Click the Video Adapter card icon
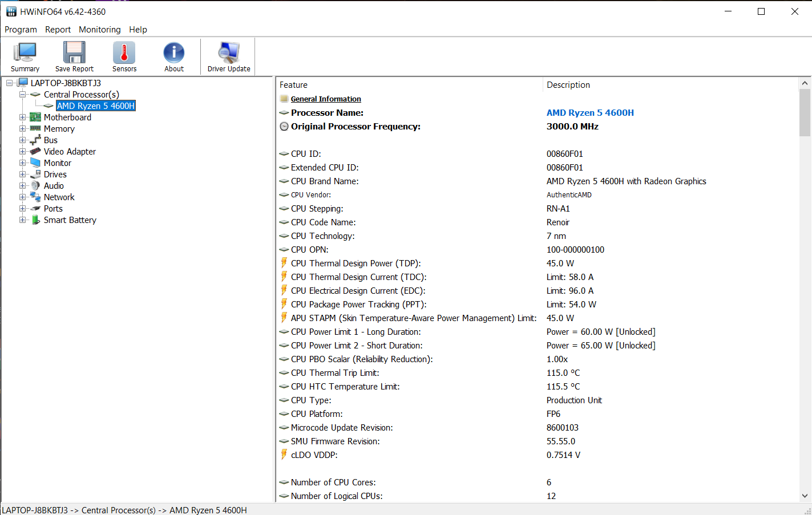Screen dimensions: 812x515 pos(35,151)
